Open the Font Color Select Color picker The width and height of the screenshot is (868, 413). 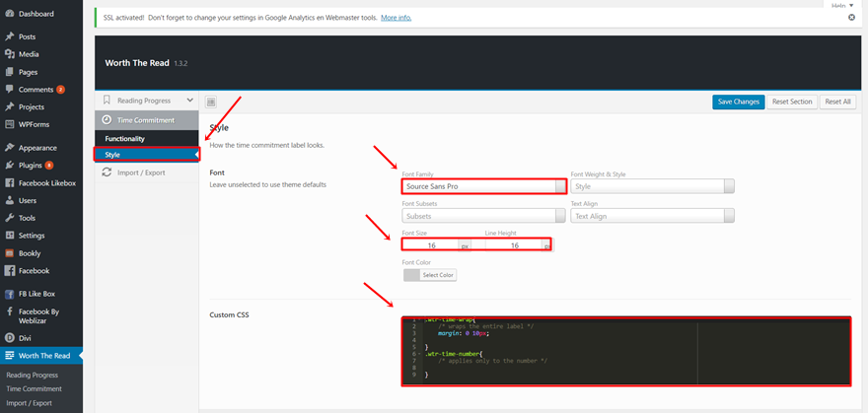438,275
